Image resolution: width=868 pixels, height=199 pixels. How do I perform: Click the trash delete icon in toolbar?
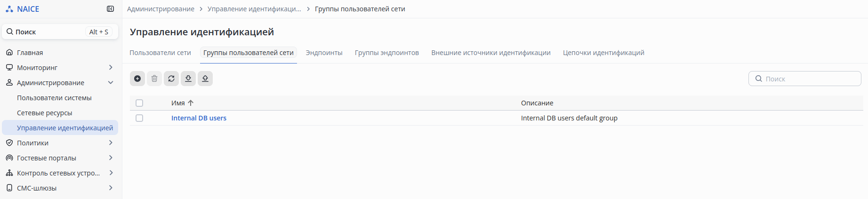(x=154, y=79)
